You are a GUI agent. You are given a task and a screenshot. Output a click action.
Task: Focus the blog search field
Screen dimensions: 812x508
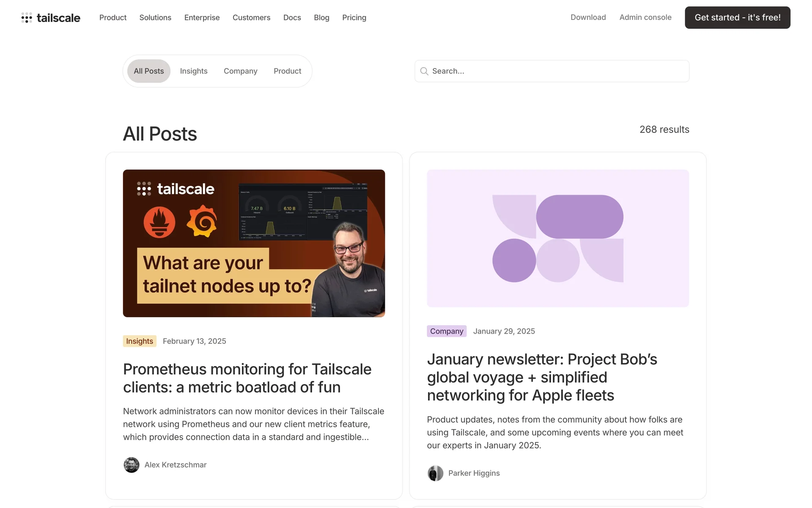coord(558,71)
